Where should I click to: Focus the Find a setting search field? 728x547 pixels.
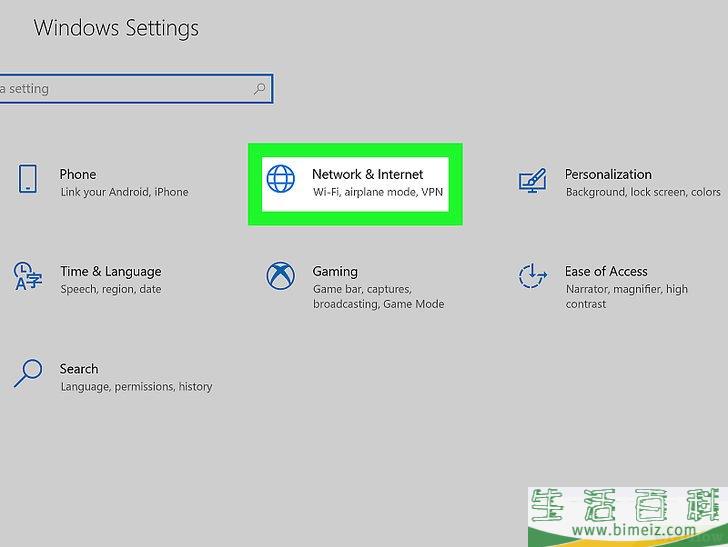point(136,88)
